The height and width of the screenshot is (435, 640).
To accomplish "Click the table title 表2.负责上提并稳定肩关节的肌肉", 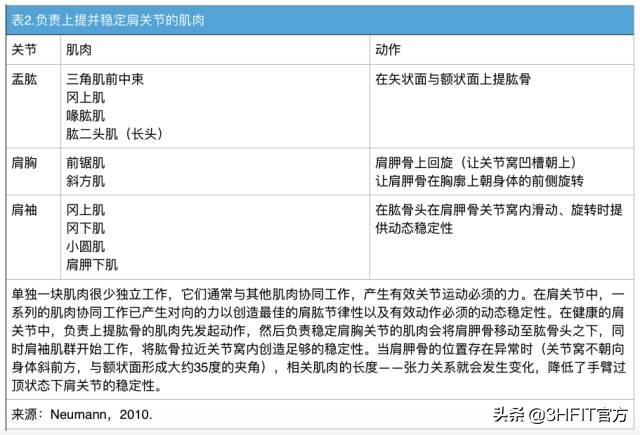I will tap(108, 20).
